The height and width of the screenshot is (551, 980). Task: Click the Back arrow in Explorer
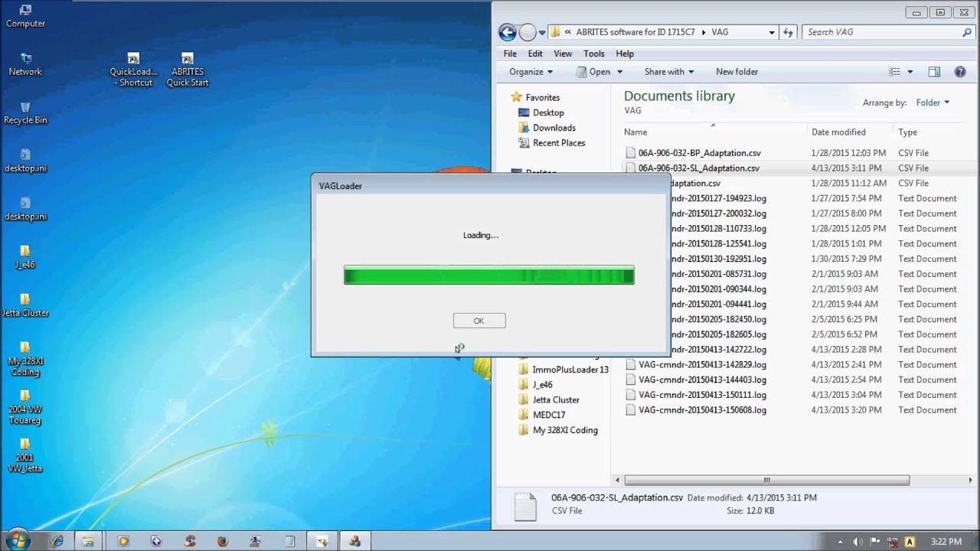(507, 32)
